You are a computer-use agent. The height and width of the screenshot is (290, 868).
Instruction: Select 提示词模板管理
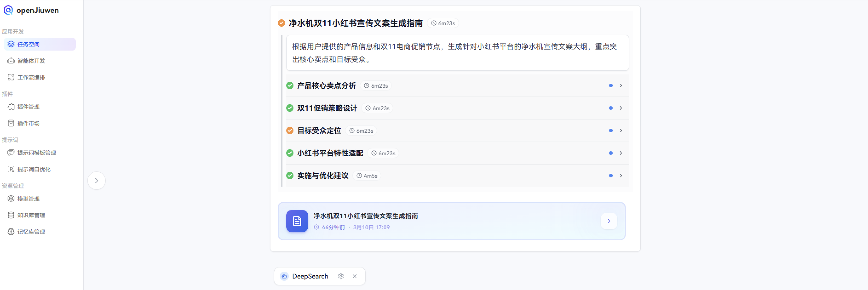pos(36,152)
